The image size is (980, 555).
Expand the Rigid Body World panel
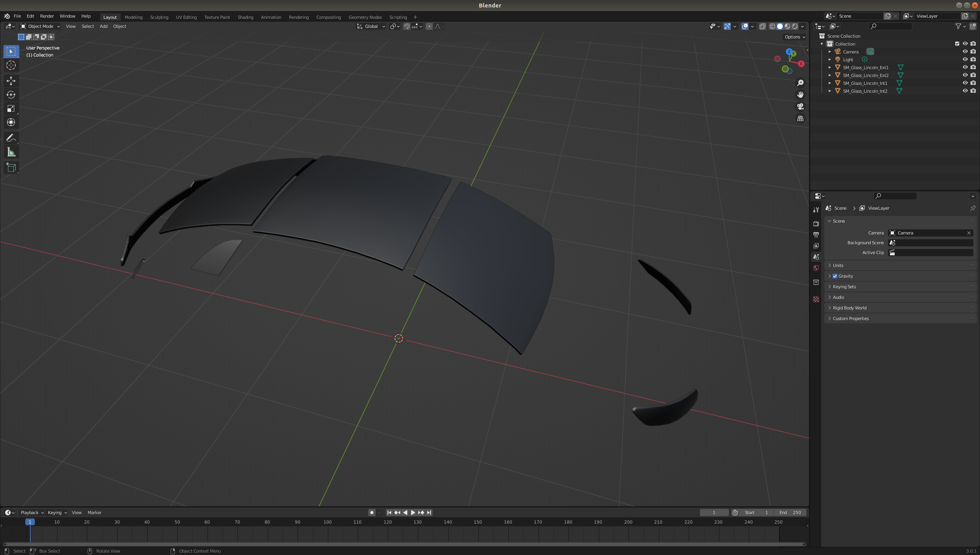900,308
